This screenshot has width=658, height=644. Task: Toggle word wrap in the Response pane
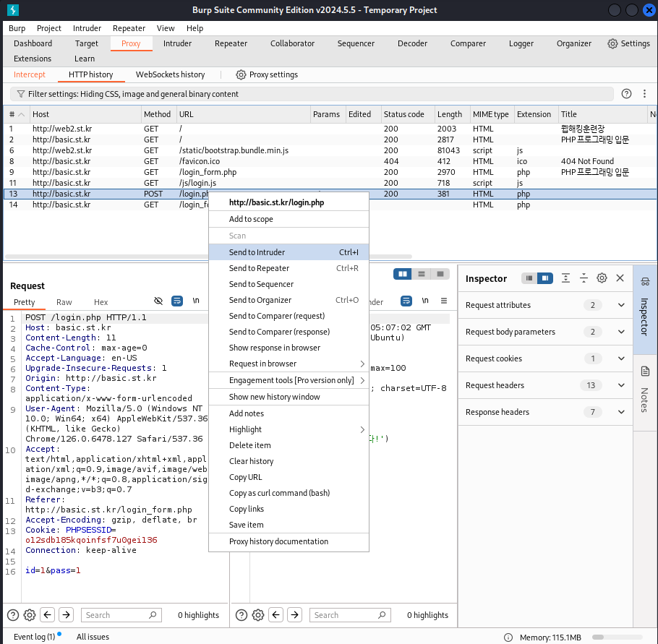pos(406,301)
